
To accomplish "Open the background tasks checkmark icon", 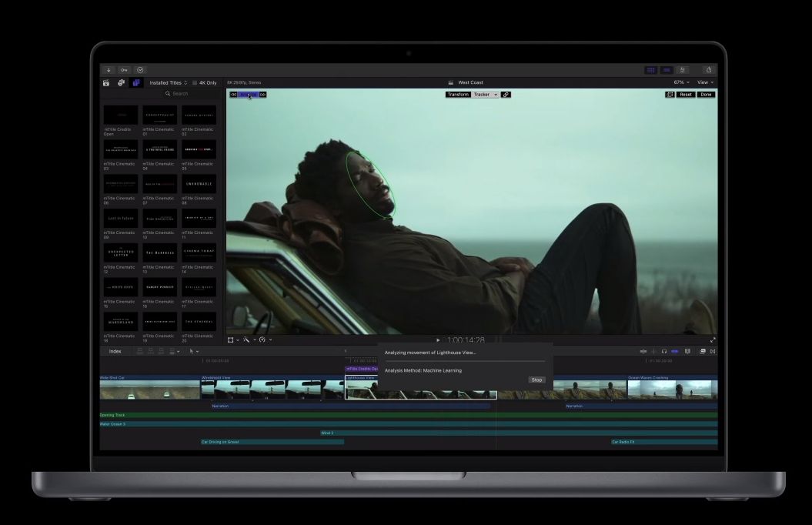I will point(140,70).
